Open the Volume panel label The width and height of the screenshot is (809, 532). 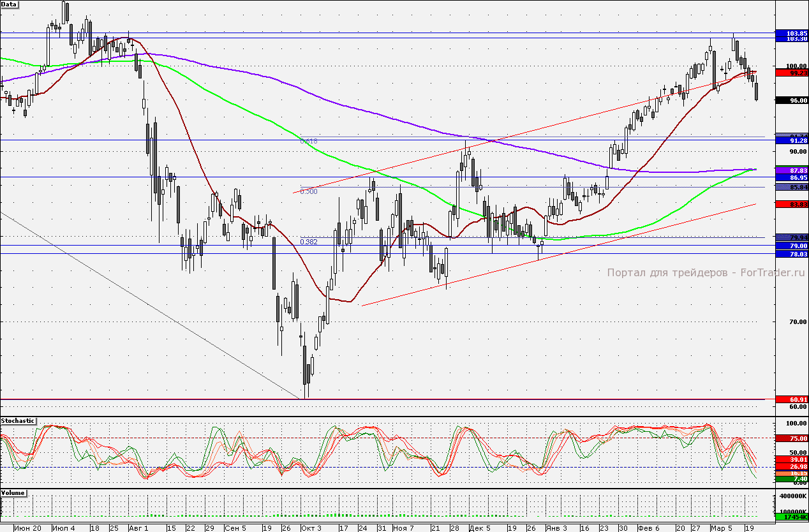click(13, 493)
